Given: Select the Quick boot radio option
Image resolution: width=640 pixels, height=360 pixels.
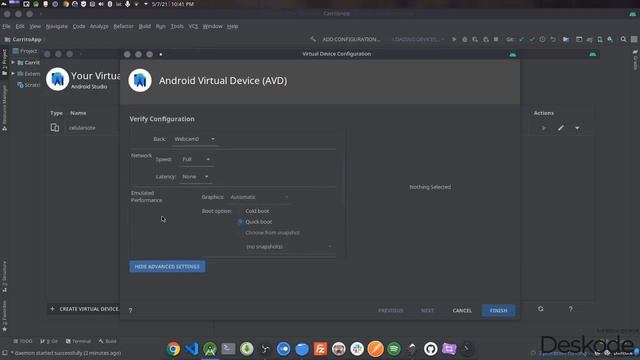Looking at the screenshot, I should pos(255,222).
